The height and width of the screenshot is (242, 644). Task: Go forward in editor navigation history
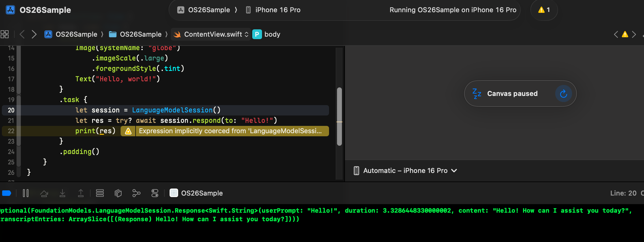34,34
